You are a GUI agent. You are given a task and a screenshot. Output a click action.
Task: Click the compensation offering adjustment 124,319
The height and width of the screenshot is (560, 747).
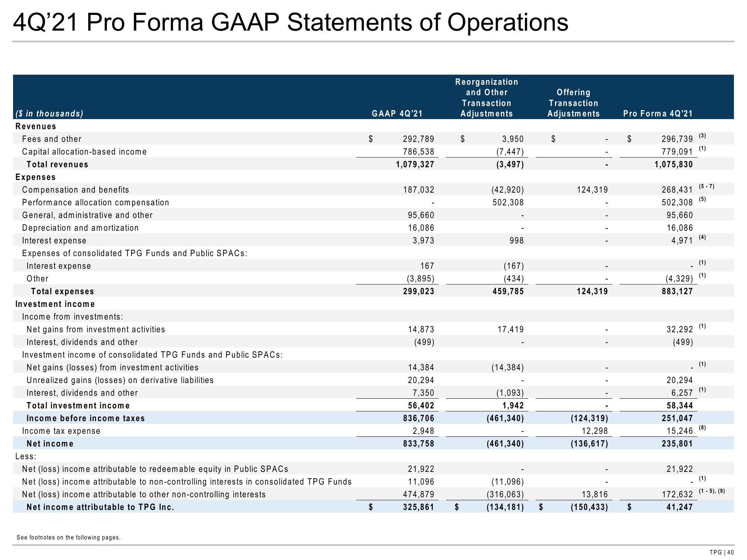pos(592,190)
